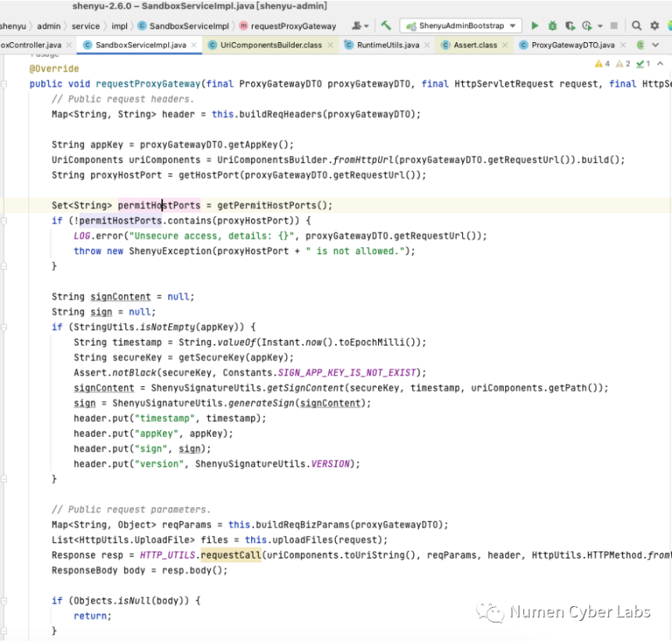The height and width of the screenshot is (642, 672).
Task: Click admin breadcrumb
Action: click(49, 27)
